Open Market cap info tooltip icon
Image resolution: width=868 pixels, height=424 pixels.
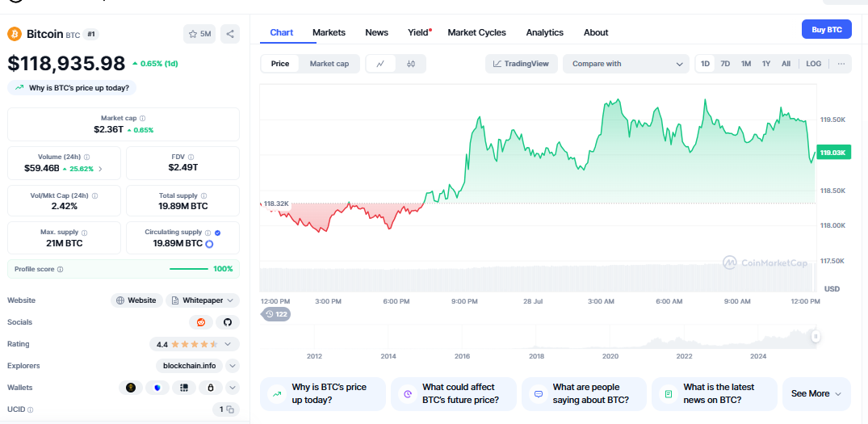[x=143, y=119]
